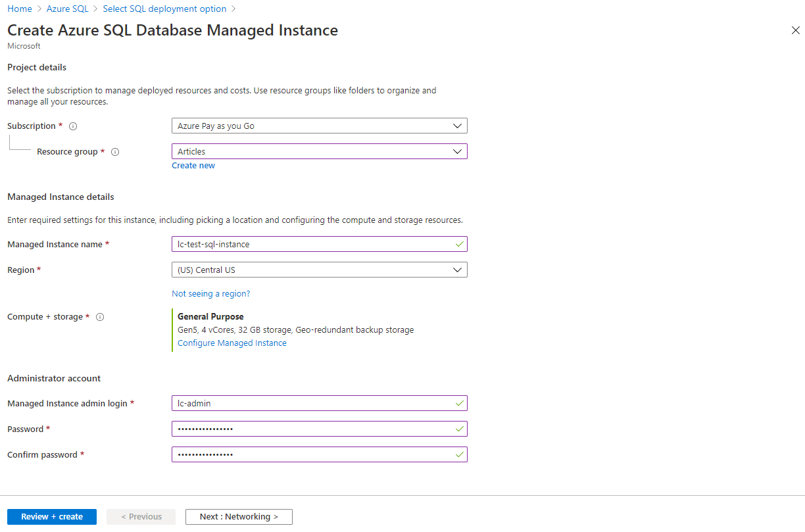Navigate to Azure SQL breadcrumb
The width and height of the screenshot is (805, 532).
tap(67, 9)
